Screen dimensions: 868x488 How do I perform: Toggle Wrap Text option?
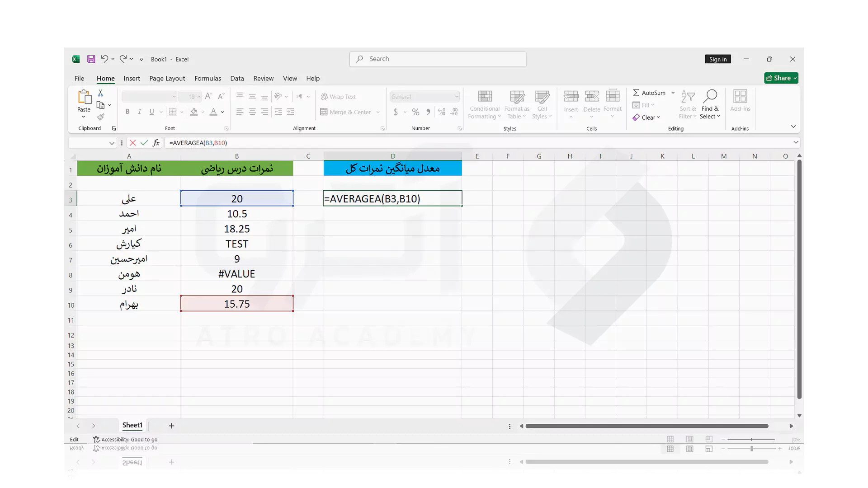[x=338, y=97]
